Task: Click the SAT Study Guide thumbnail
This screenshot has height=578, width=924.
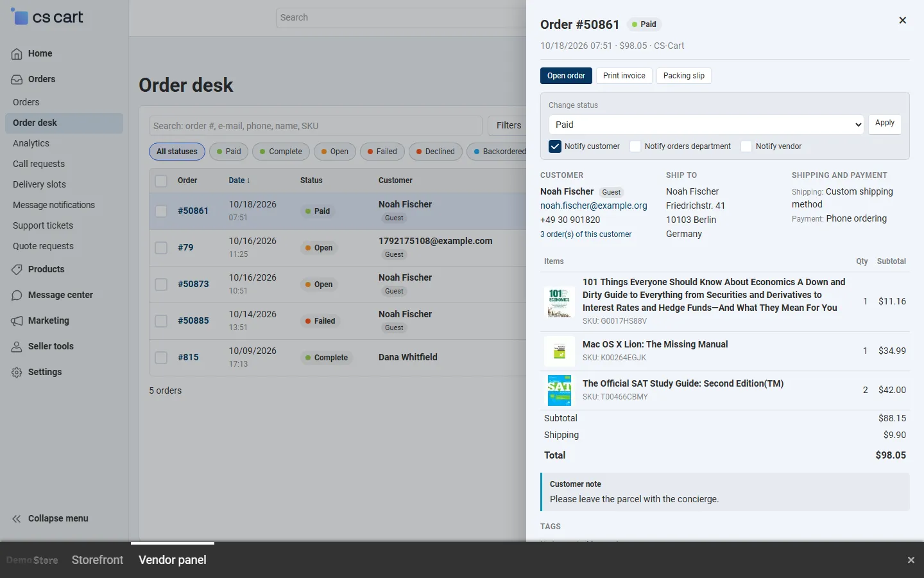Action: click(560, 390)
